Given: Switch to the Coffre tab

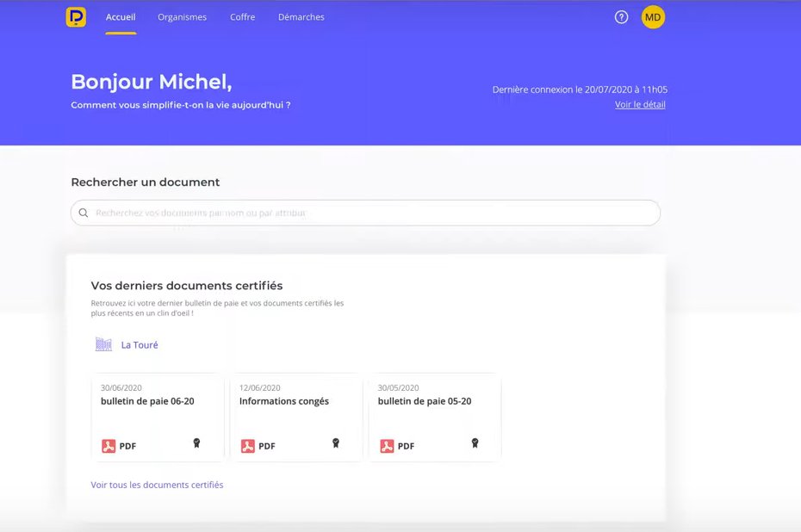Looking at the screenshot, I should click(x=242, y=15).
